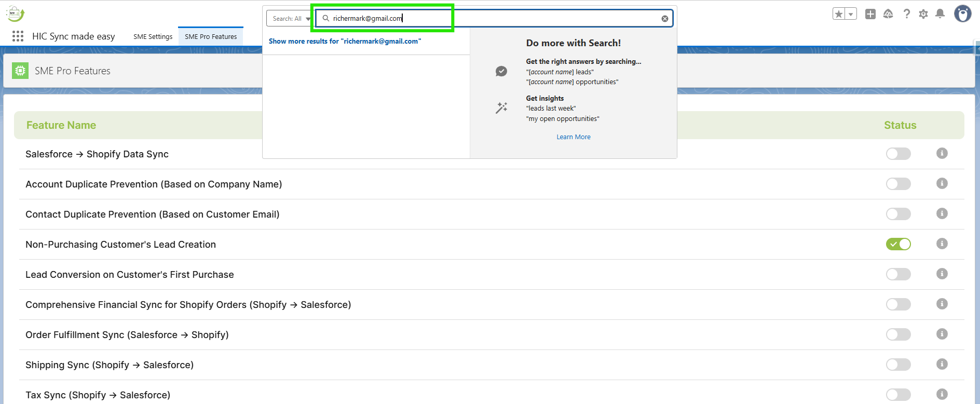Click the HIC Sync app logo
This screenshot has width=980, height=404.
15,14
